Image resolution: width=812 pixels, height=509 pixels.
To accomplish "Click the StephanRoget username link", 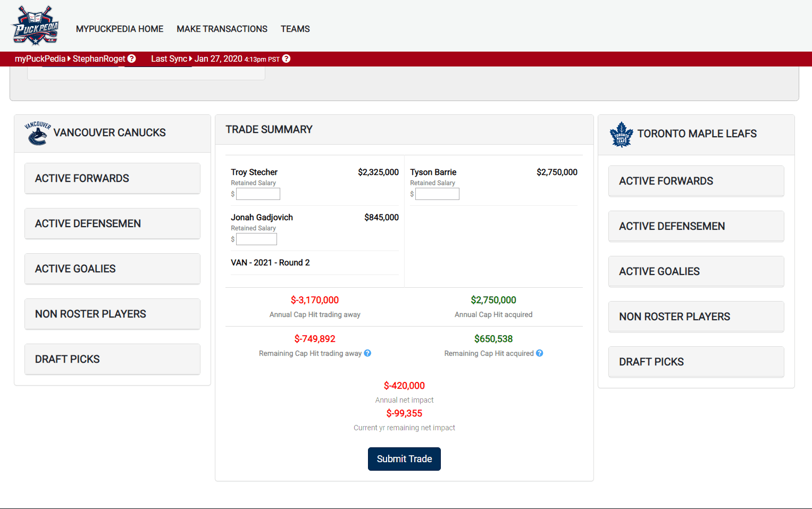I will [99, 59].
